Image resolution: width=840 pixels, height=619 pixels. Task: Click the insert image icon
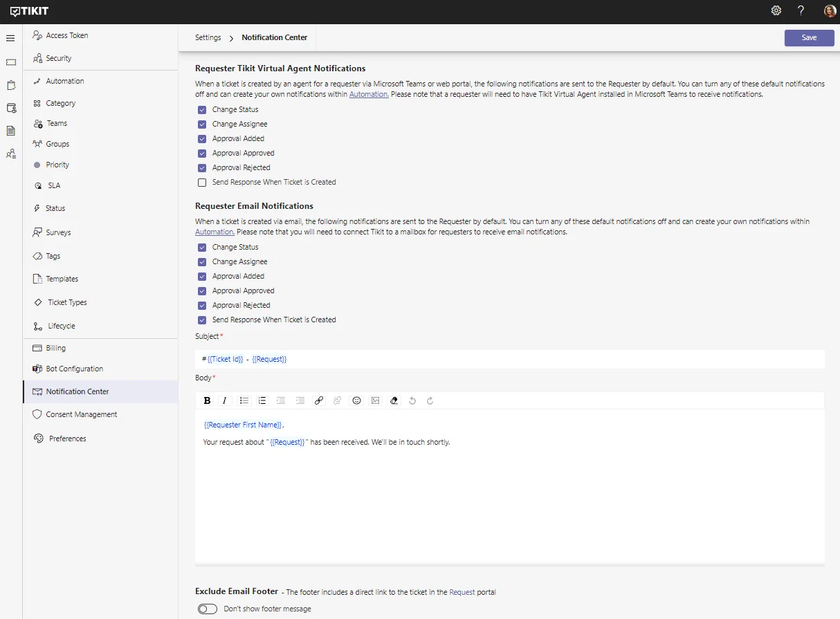[x=376, y=400]
